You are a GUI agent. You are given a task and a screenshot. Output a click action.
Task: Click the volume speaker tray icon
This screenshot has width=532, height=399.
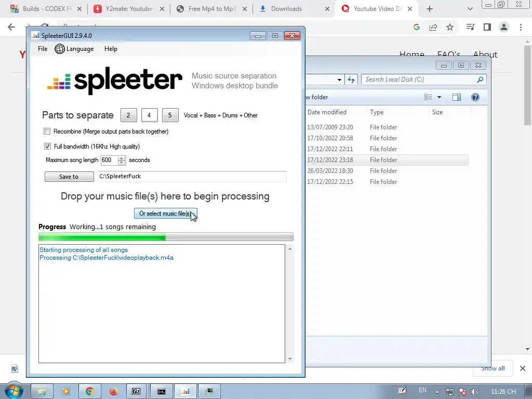(x=475, y=392)
